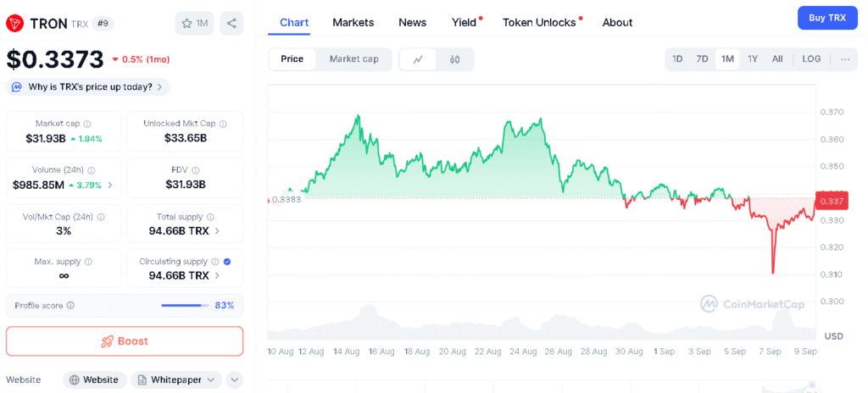Expand more website links arrow button
Image resolution: width=868 pixels, height=393 pixels.
[x=235, y=379]
